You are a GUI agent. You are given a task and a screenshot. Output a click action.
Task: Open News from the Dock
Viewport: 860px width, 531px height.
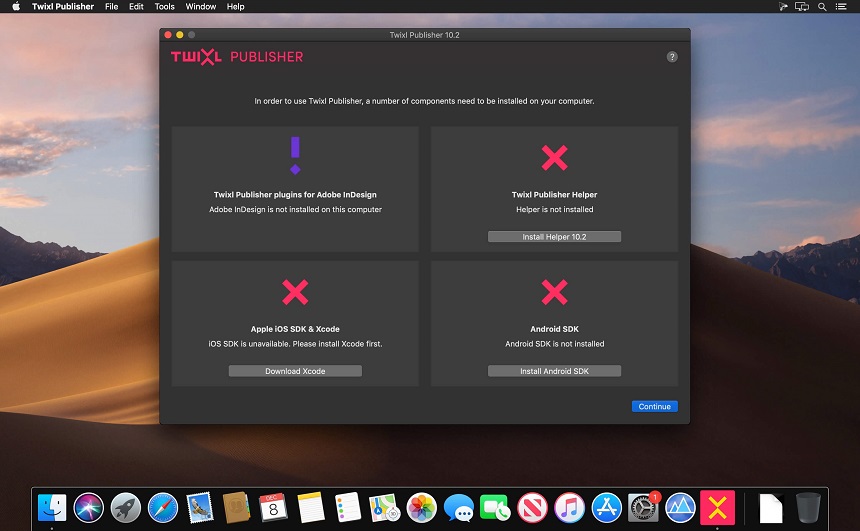(532, 507)
